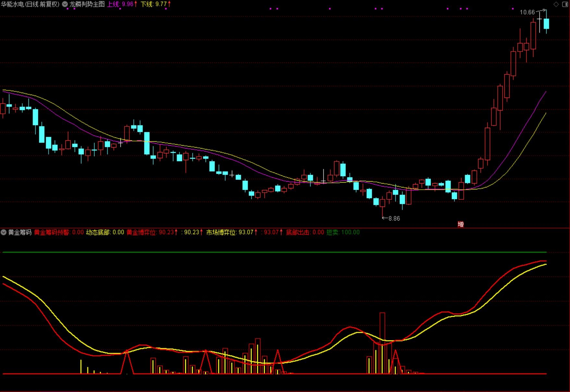
Task: Select the 龙麟判势主图 indicator name
Action: point(87,4)
